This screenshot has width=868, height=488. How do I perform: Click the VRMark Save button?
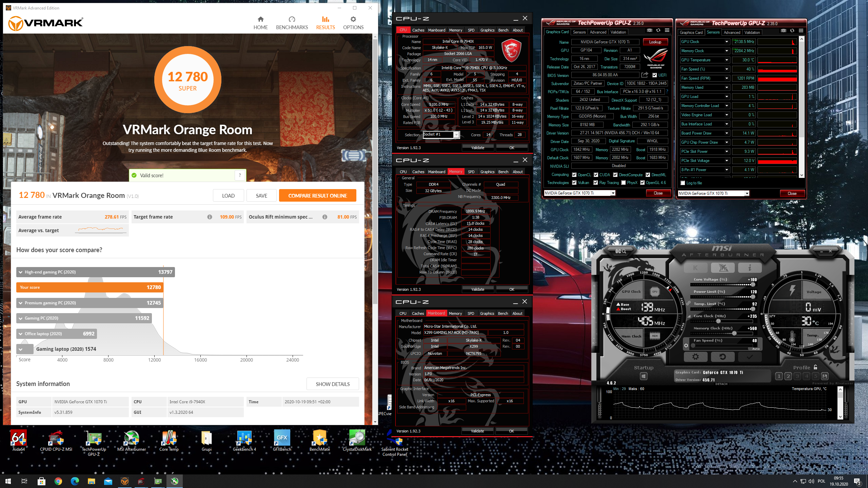pos(261,196)
